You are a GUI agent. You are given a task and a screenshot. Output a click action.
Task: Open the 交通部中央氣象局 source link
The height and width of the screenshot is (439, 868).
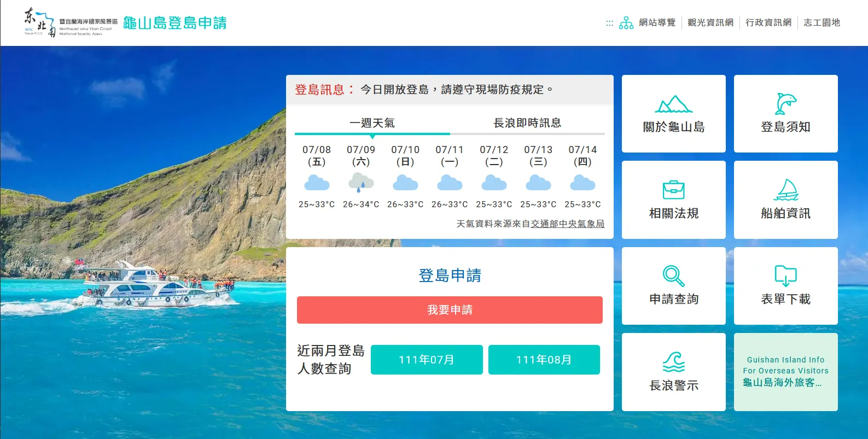point(567,224)
